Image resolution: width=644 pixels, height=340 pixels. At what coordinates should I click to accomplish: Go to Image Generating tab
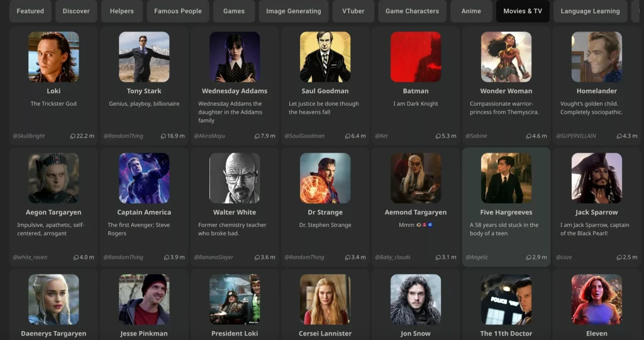[293, 11]
